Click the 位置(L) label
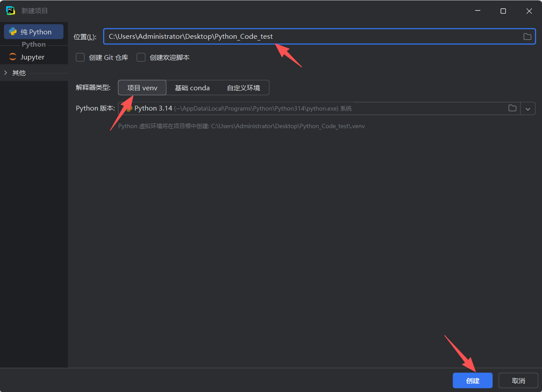Screen dimensions: 542x392 click(x=85, y=37)
